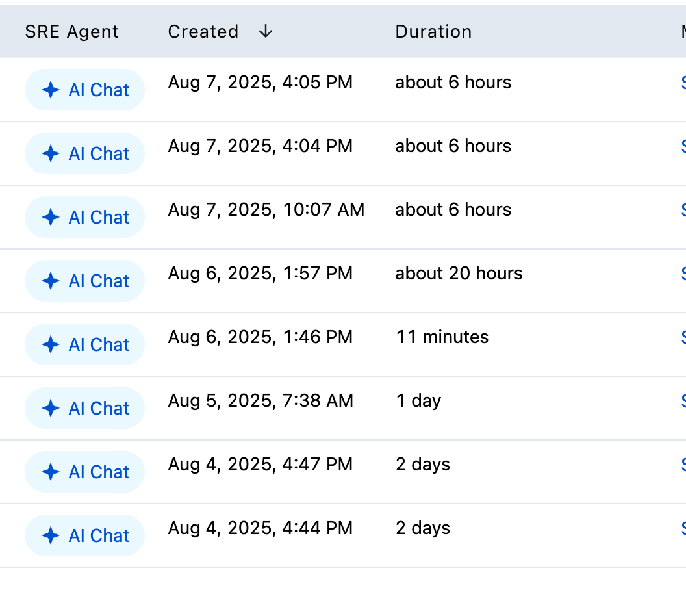Click the AI Chat sparkle icon for the 20-hour session
This screenshot has height=616, width=686.
[51, 281]
